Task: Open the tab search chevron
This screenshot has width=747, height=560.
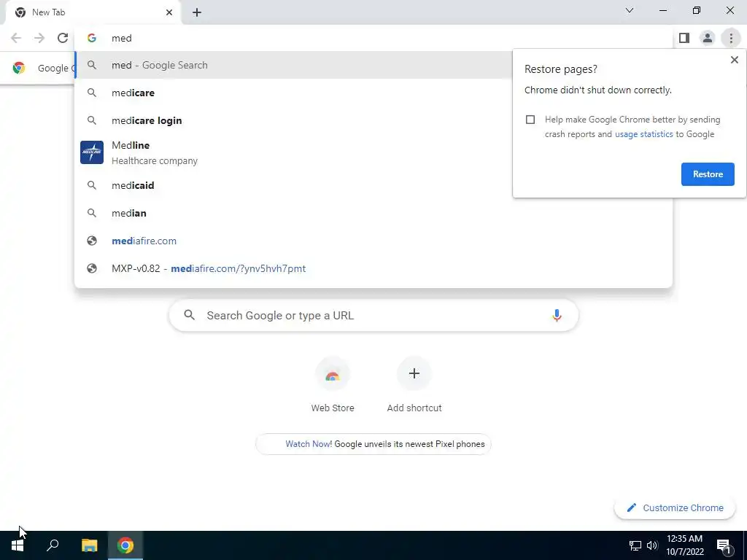Action: 630,10
